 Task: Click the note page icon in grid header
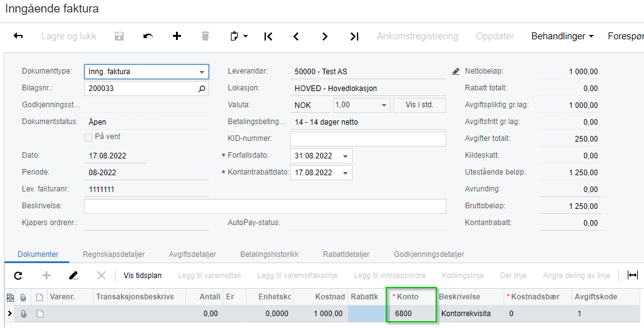point(40,297)
